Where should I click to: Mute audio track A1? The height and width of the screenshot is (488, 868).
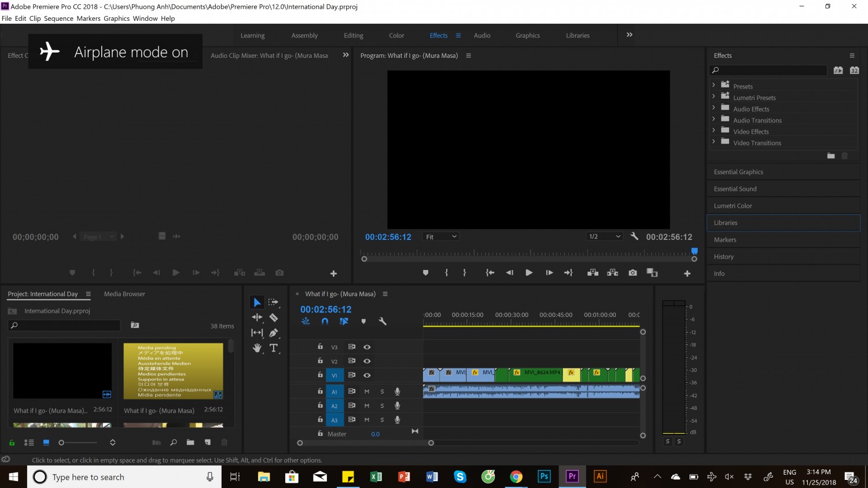coord(366,391)
